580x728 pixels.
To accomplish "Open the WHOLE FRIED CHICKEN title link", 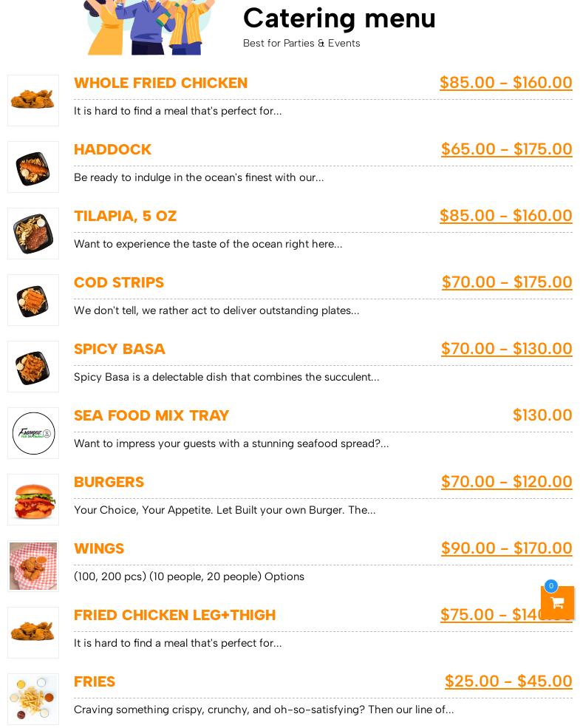I will 160,83.
